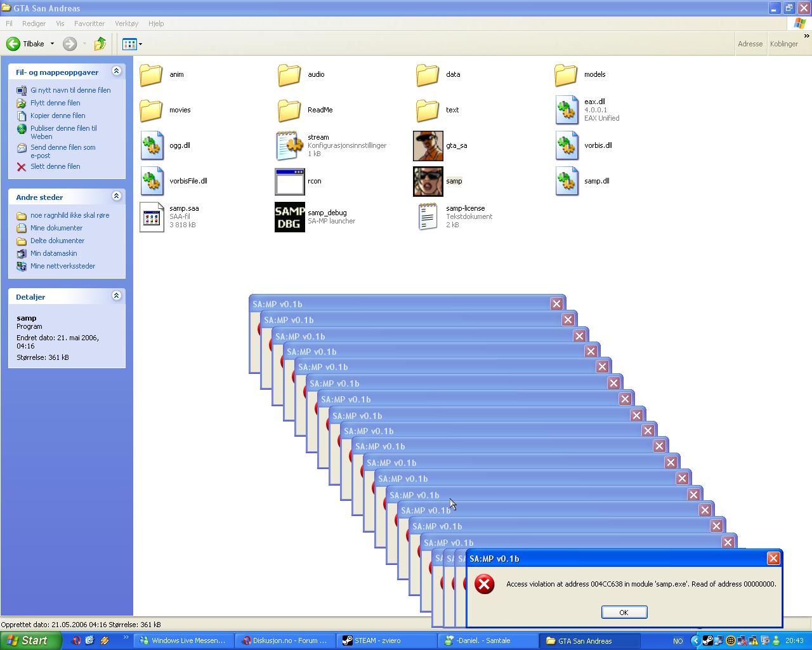Image resolution: width=812 pixels, height=650 pixels.
Task: Open the Forward history dropdown arrow
Action: tap(84, 44)
